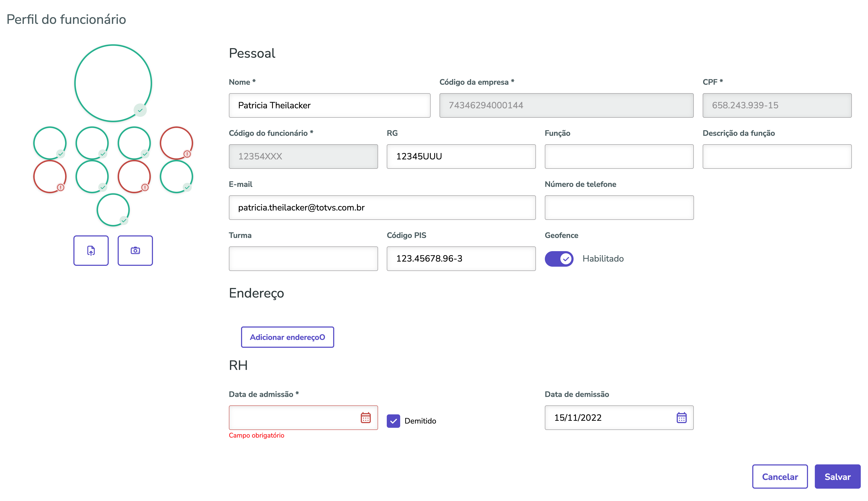Click the Número de telefone field
The width and height of the screenshot is (868, 501).
tap(619, 208)
